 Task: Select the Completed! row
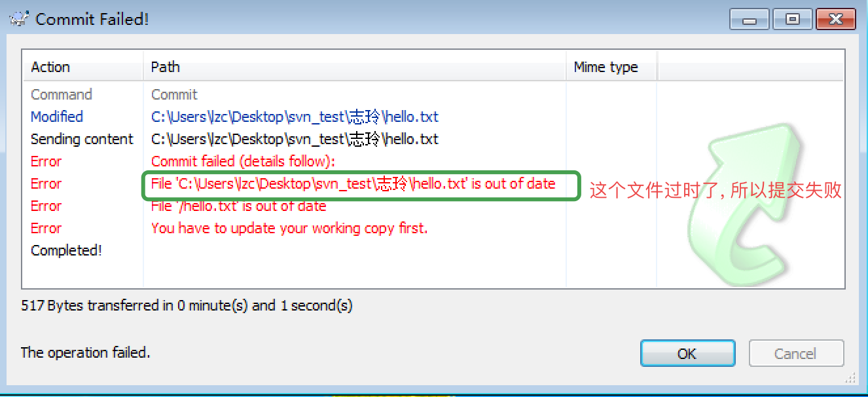click(66, 250)
